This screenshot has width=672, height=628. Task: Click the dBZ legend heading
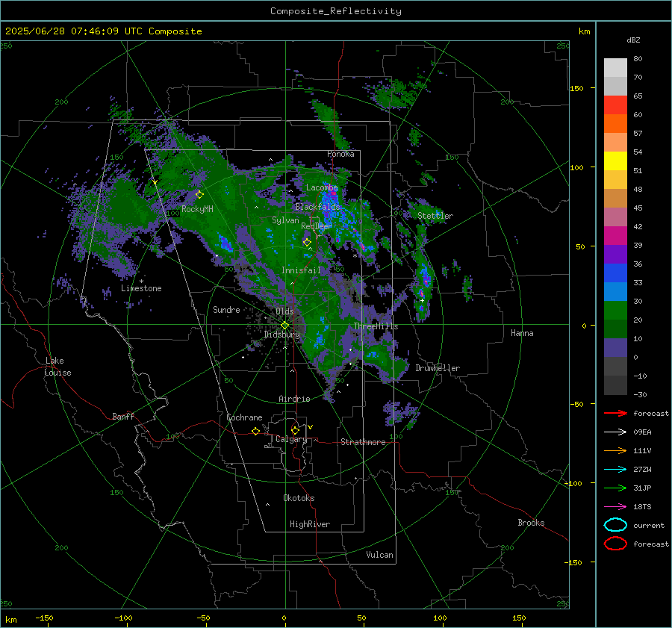[633, 40]
